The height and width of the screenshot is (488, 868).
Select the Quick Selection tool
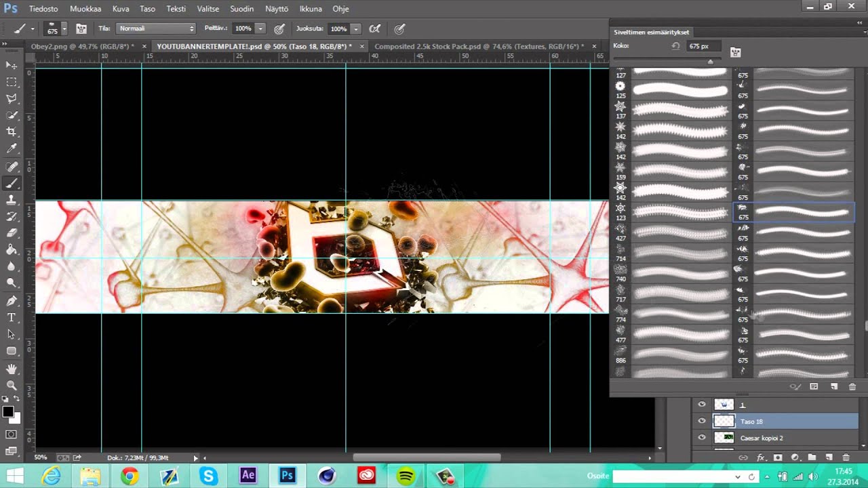point(12,115)
